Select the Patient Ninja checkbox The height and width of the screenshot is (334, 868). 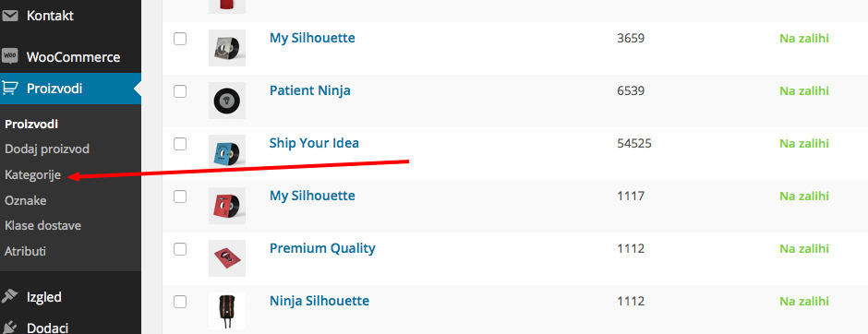click(x=180, y=91)
